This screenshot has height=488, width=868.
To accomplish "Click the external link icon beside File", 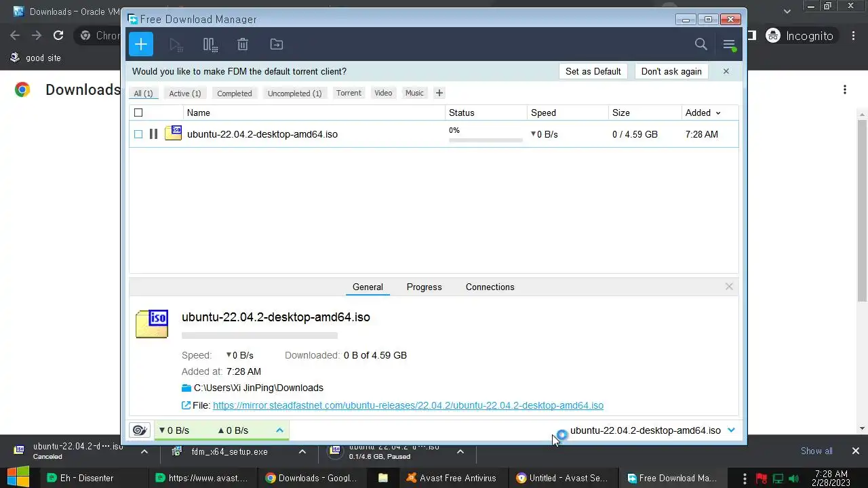I will 186,405.
